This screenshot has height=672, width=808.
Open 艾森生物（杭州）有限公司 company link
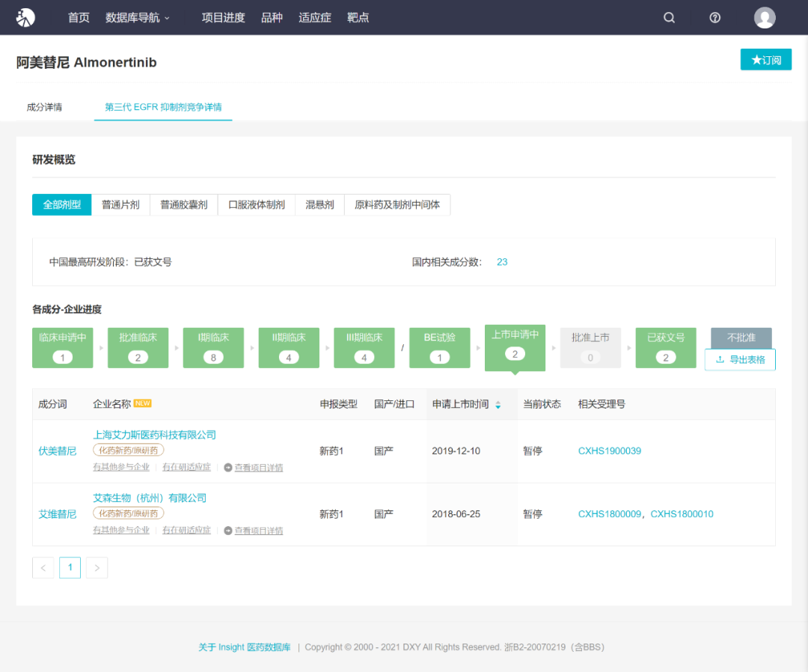pos(150,498)
